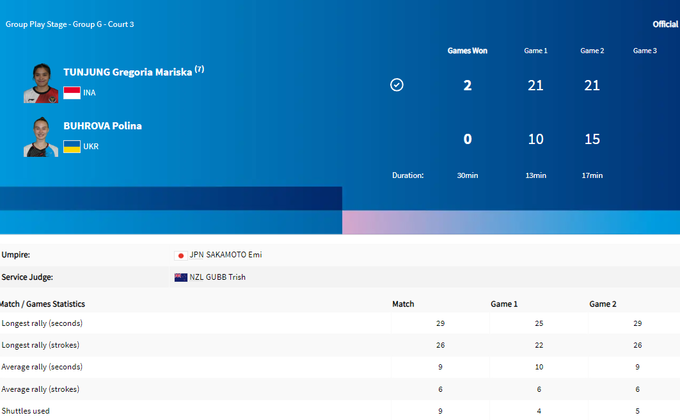This screenshot has width=680, height=420.
Task: Open Buhrova Polina's player photo
Action: [41, 137]
